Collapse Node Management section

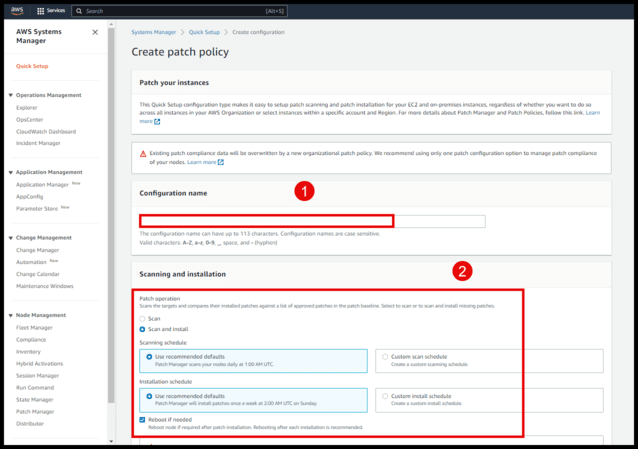[x=11, y=315]
